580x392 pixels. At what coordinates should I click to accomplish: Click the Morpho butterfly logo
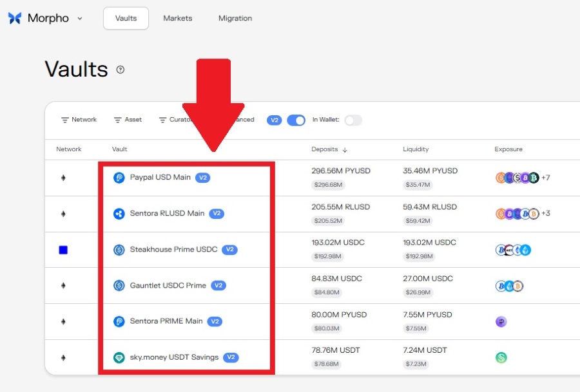(x=15, y=18)
